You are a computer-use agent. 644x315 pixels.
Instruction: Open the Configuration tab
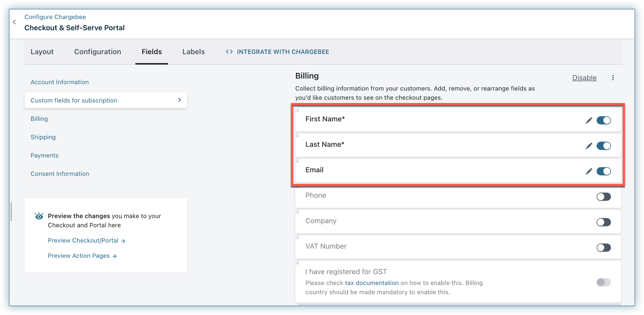pyautogui.click(x=98, y=52)
